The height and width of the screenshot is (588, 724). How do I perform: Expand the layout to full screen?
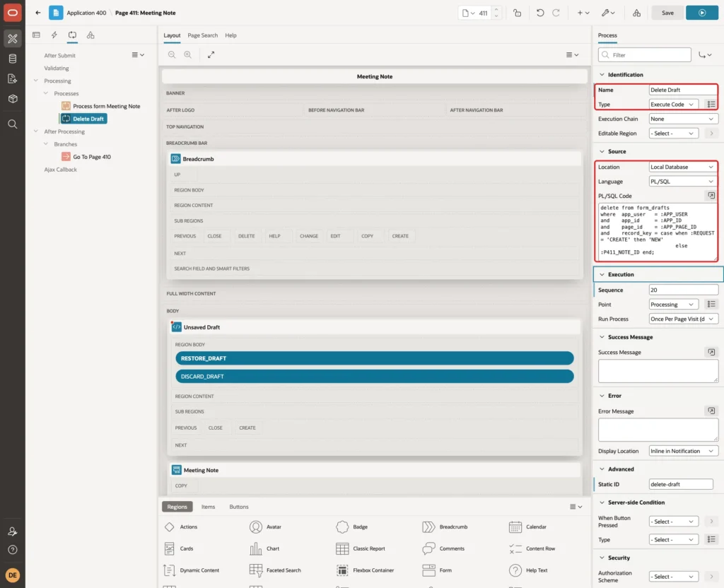(211, 54)
